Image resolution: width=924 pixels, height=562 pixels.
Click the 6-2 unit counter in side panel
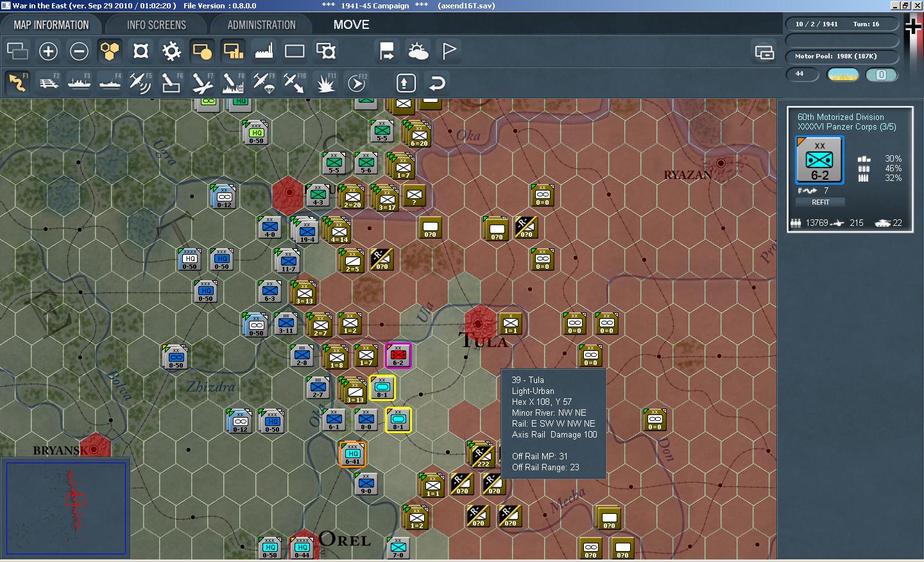pos(819,160)
